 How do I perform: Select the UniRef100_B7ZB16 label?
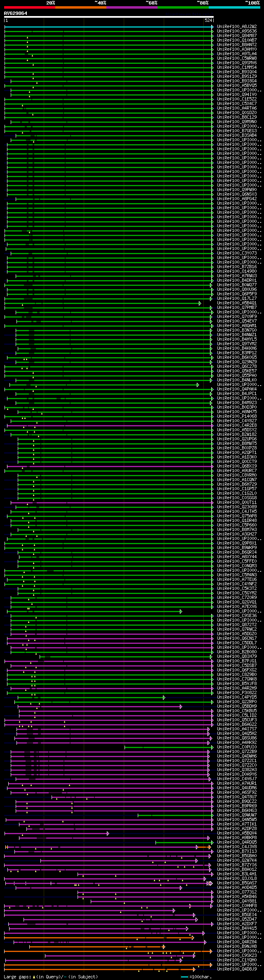(x=237, y=267)
